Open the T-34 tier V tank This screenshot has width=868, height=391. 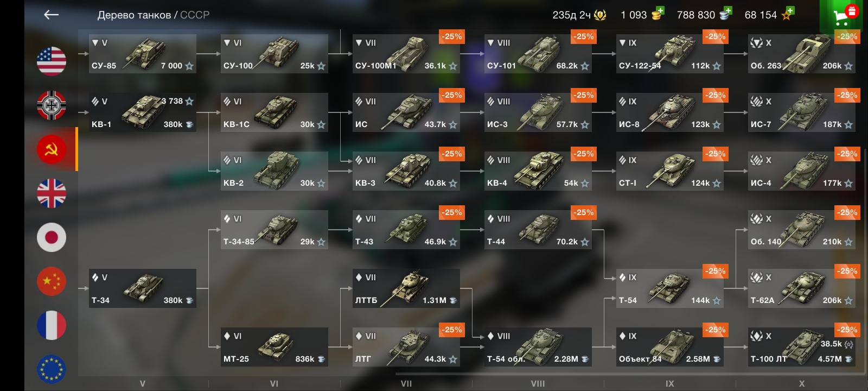pyautogui.click(x=142, y=288)
